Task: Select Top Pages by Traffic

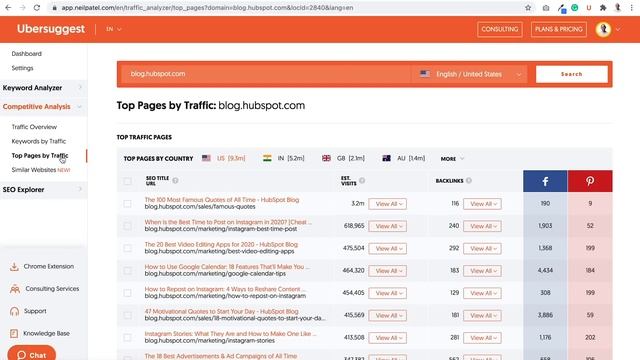Action: pos(40,156)
